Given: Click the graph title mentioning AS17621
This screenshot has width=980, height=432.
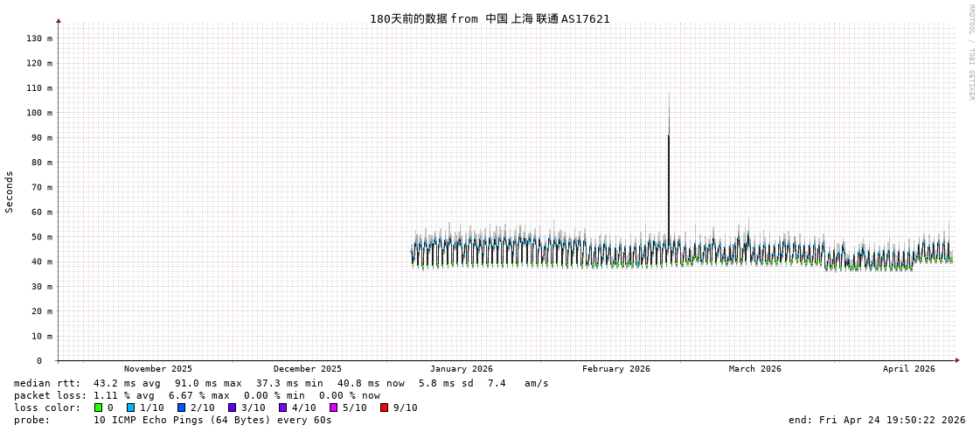Looking at the screenshot, I should tap(489, 18).
